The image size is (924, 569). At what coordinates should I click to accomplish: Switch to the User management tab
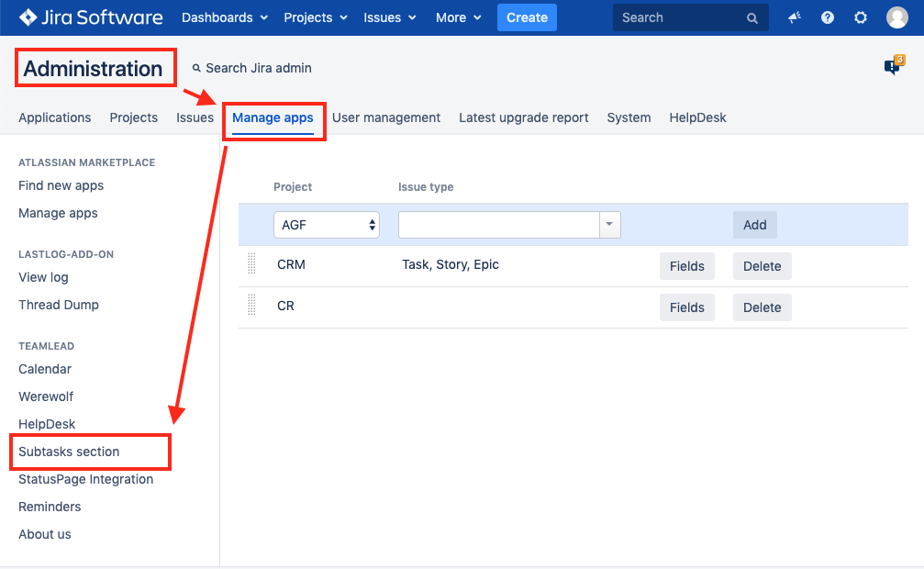coord(386,117)
